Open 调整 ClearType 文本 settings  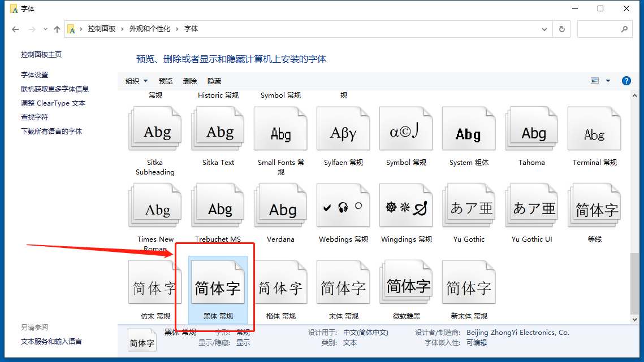coord(53,103)
